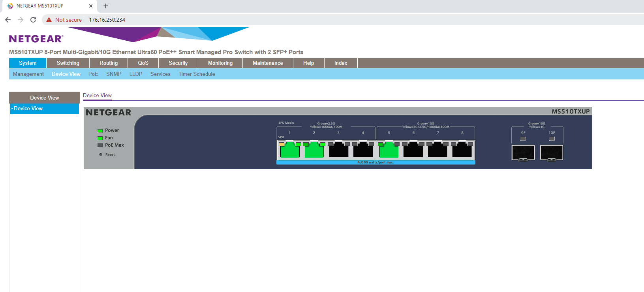644x292 pixels.
Task: Select port 8 on the switch
Action: [462, 150]
